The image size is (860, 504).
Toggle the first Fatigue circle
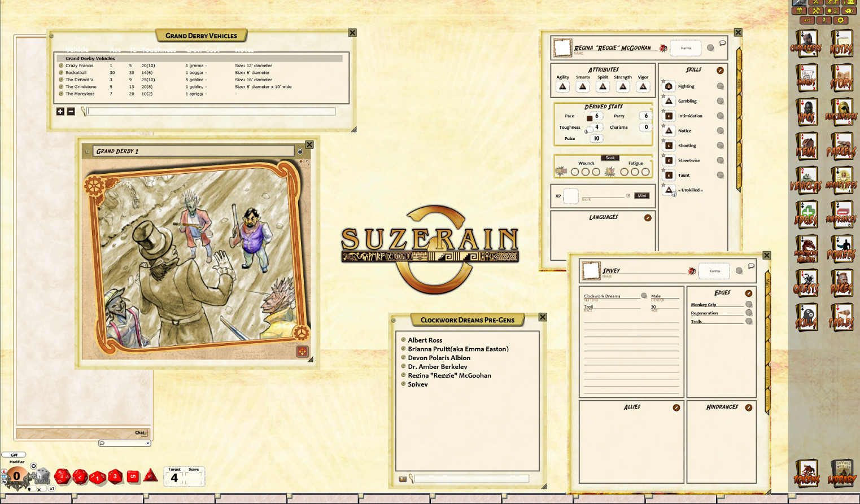(x=624, y=172)
